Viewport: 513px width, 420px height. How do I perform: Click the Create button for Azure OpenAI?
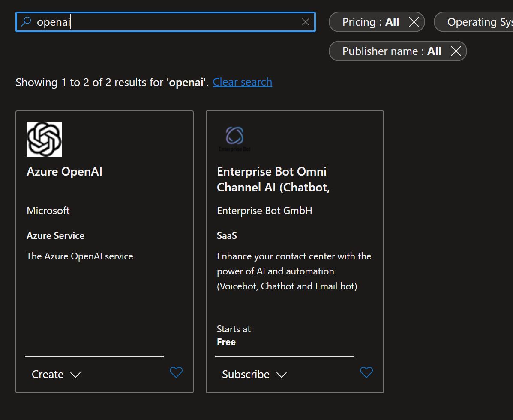point(48,374)
